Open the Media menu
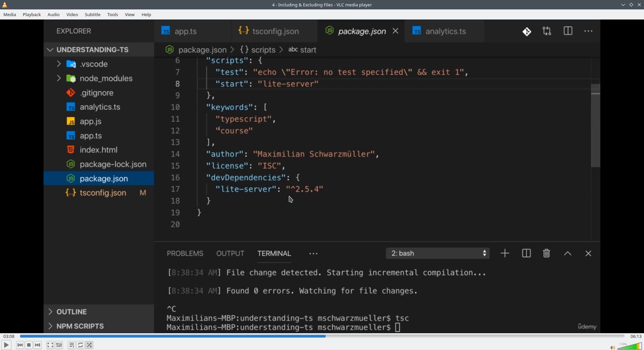The height and width of the screenshot is (350, 644). (x=10, y=15)
